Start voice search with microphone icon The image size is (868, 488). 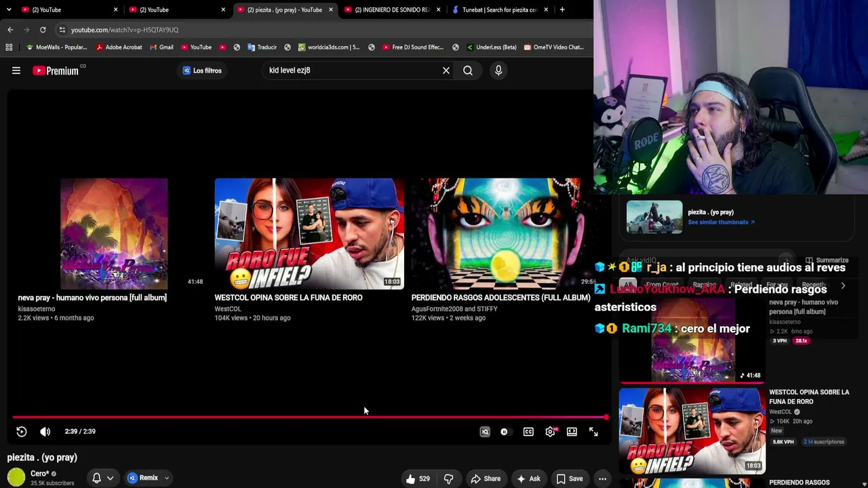pyautogui.click(x=498, y=70)
